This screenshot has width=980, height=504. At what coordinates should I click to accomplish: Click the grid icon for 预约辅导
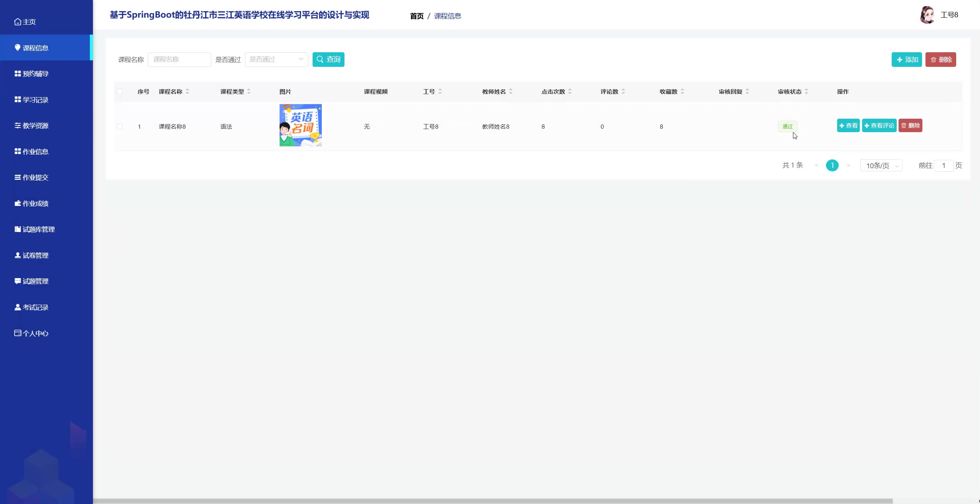[18, 74]
